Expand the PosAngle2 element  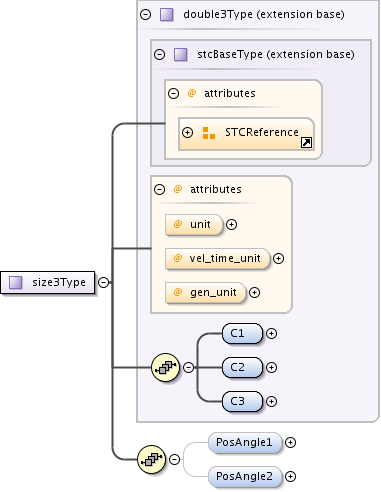(x=290, y=476)
